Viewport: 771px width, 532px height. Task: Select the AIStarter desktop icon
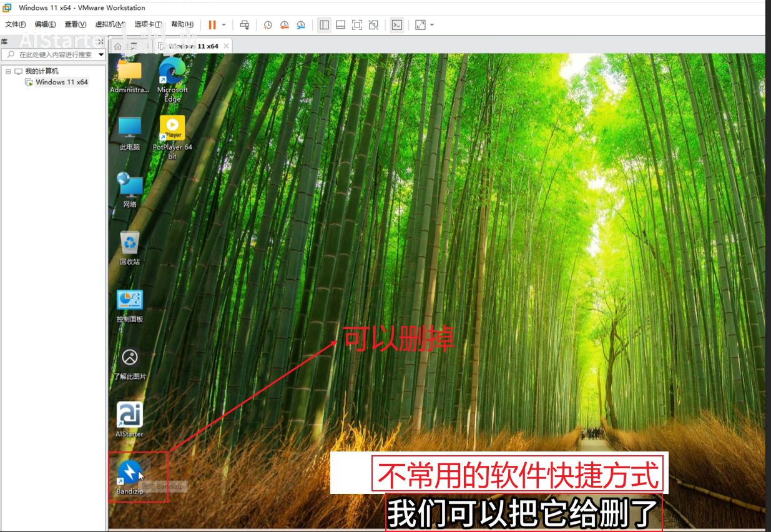(x=130, y=416)
